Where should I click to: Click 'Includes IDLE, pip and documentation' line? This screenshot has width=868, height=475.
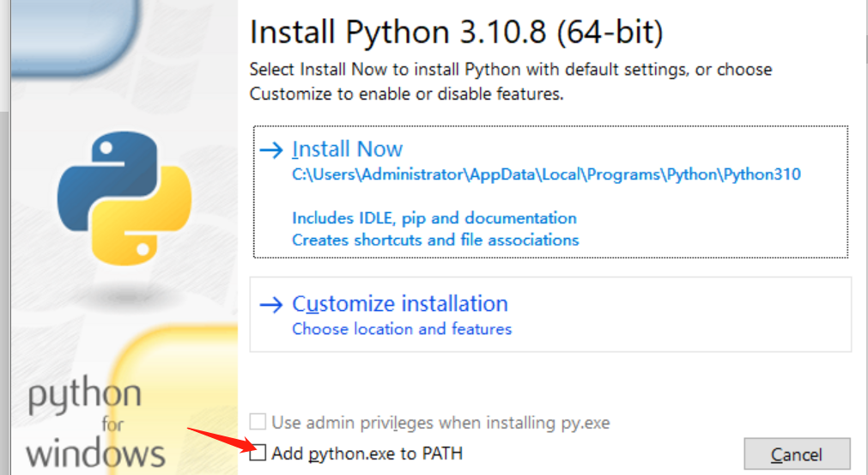coord(434,218)
